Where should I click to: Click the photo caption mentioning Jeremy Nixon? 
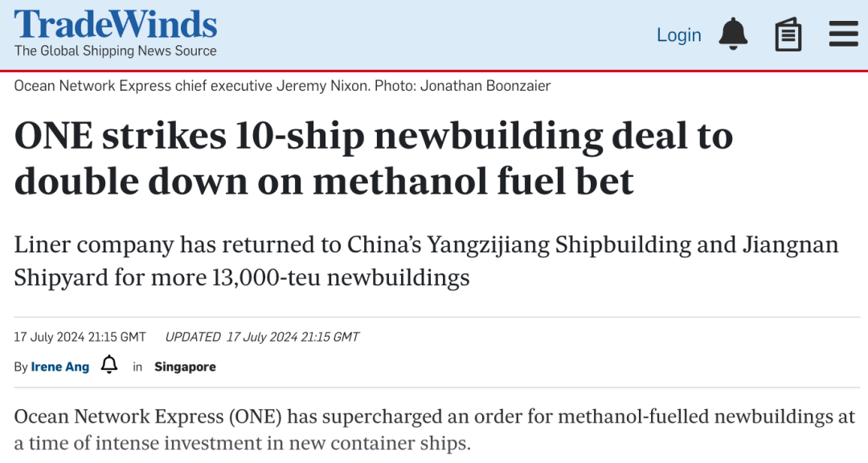pyautogui.click(x=282, y=86)
